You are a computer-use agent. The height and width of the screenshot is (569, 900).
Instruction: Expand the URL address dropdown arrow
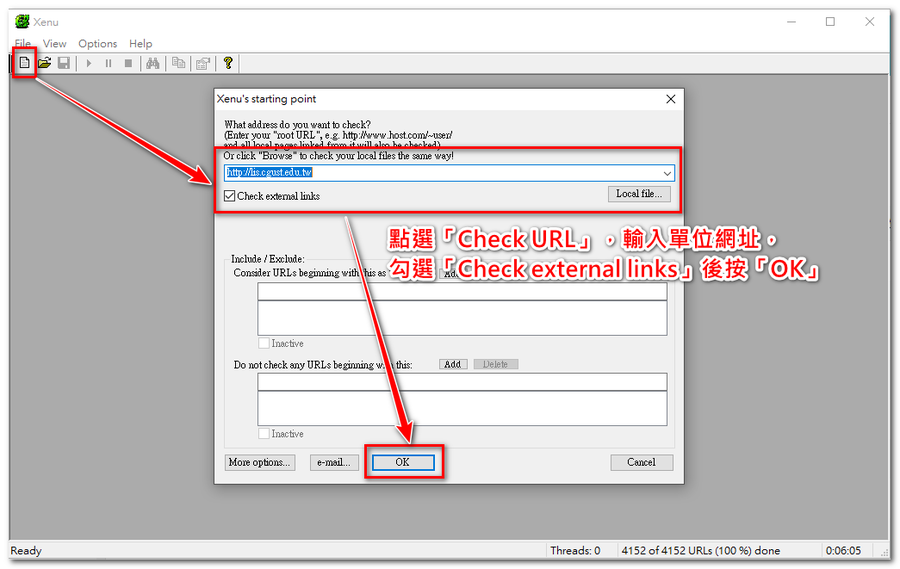667,173
